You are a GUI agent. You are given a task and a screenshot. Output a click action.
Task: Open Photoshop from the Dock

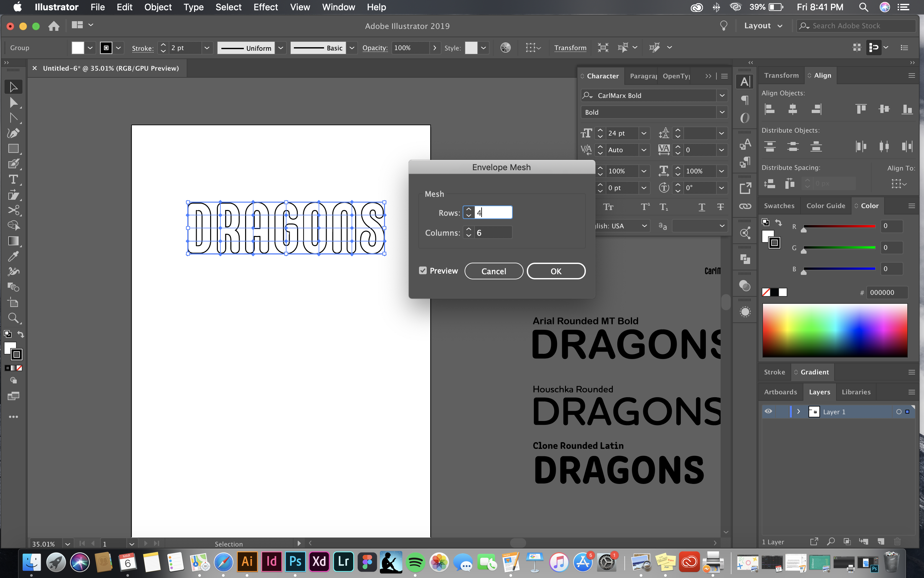tap(295, 562)
